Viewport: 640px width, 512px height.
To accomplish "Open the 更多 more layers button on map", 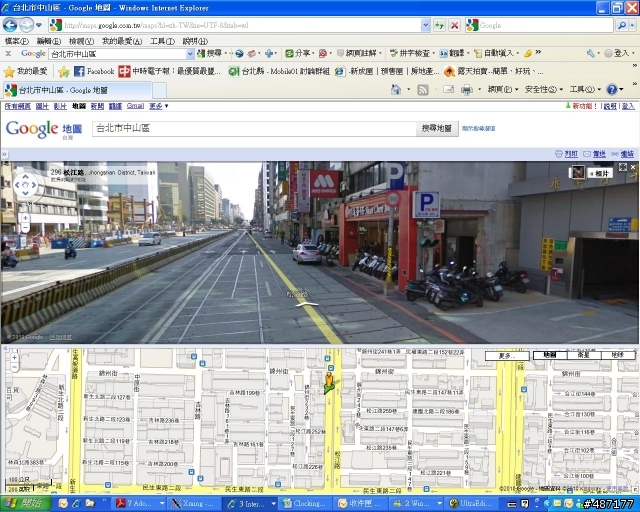I will pyautogui.click(x=507, y=356).
